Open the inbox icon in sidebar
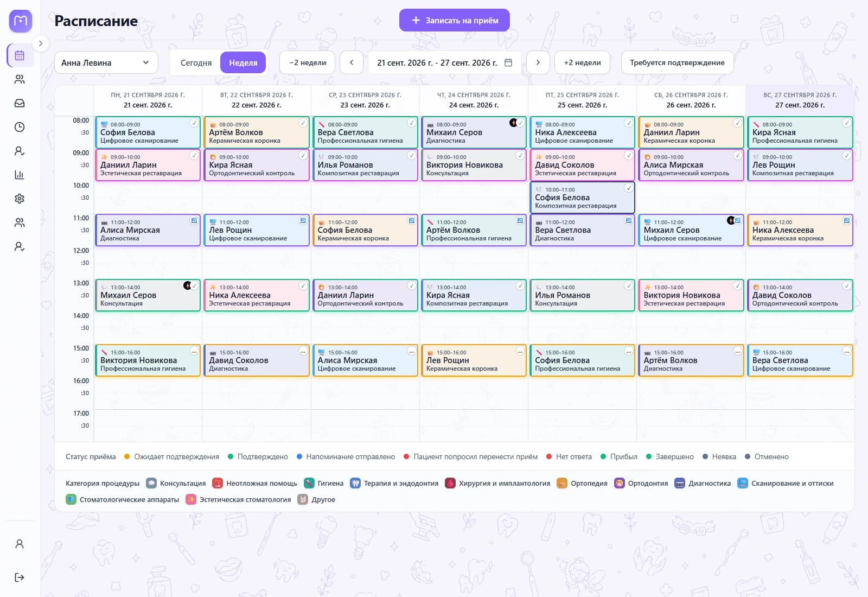The image size is (868, 597). click(x=20, y=103)
